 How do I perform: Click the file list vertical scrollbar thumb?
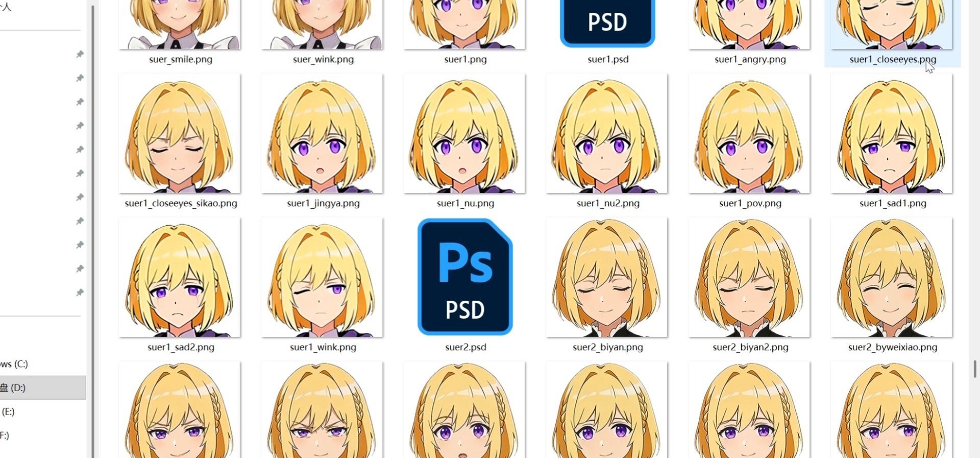[x=975, y=369]
